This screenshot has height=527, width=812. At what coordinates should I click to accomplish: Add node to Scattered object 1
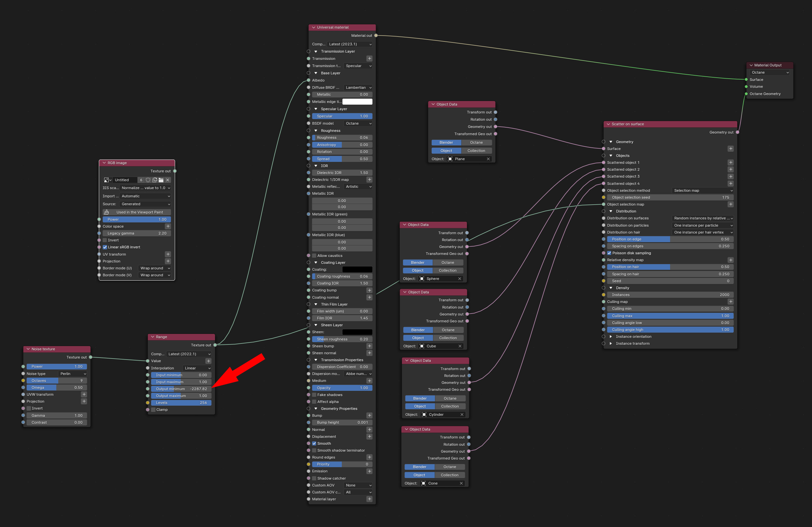[x=730, y=163]
